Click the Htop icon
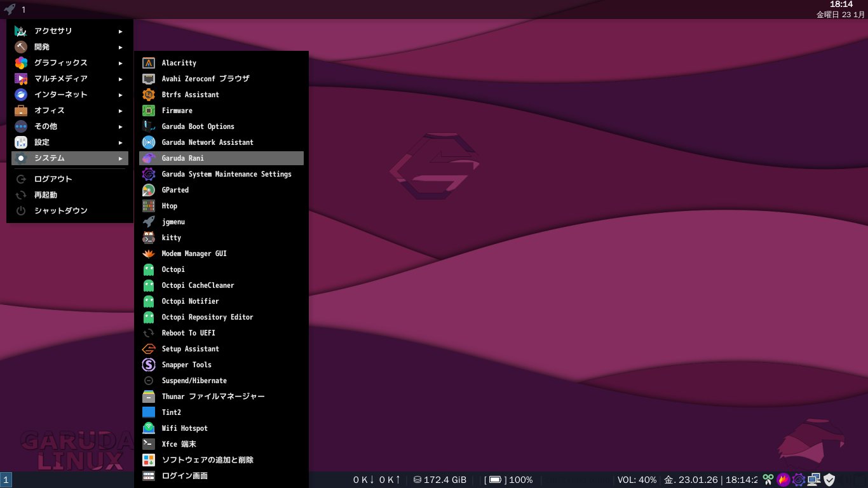 149,206
